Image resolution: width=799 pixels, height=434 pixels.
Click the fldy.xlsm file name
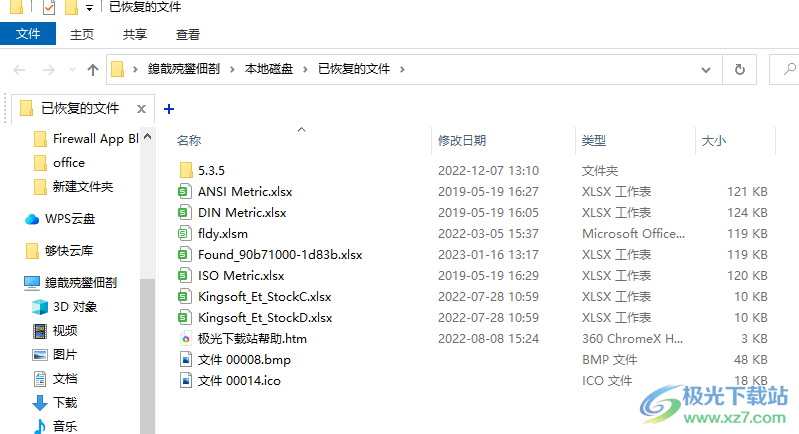coord(223,234)
